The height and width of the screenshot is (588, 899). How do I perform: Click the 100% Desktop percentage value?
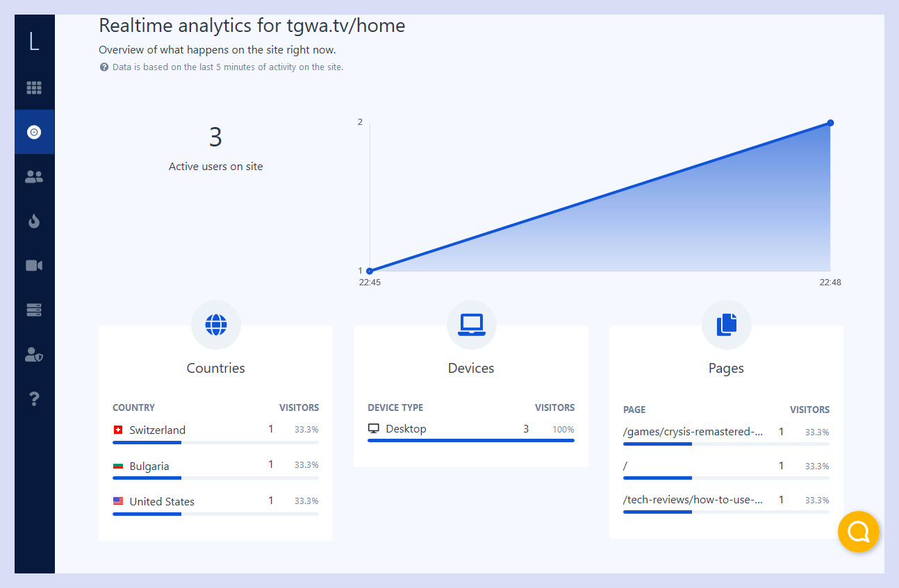(x=563, y=430)
